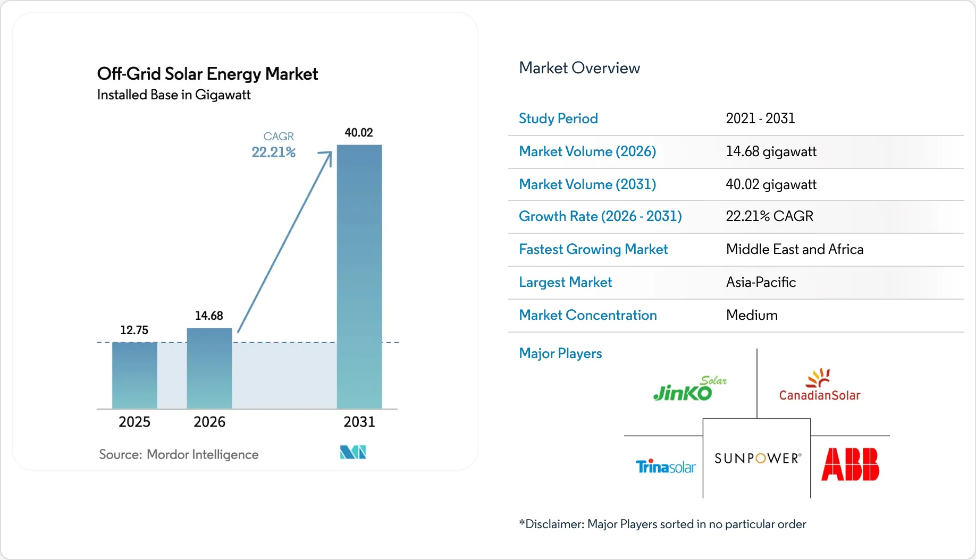Click the Major Players label
The height and width of the screenshot is (560, 976).
pos(560,353)
